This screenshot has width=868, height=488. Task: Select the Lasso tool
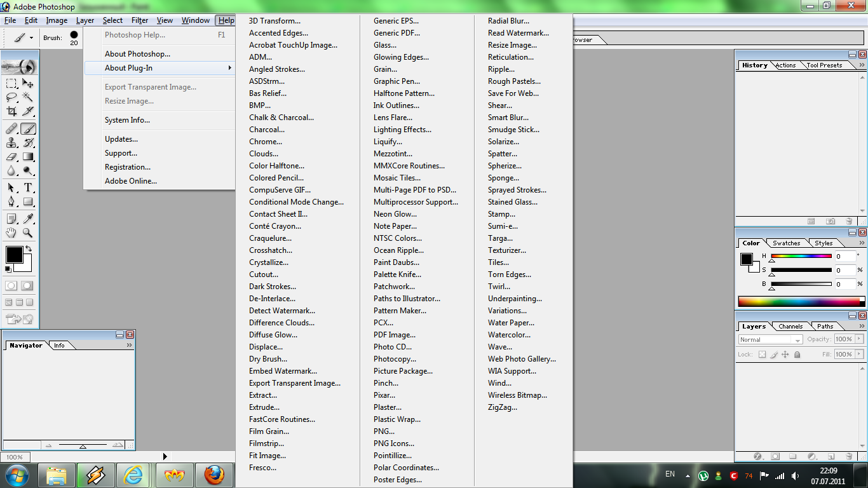(11, 97)
